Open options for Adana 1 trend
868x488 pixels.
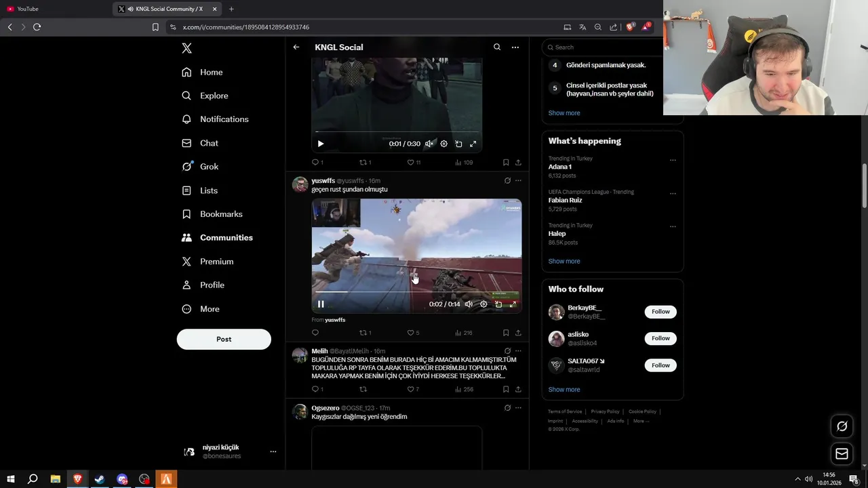pyautogui.click(x=673, y=161)
